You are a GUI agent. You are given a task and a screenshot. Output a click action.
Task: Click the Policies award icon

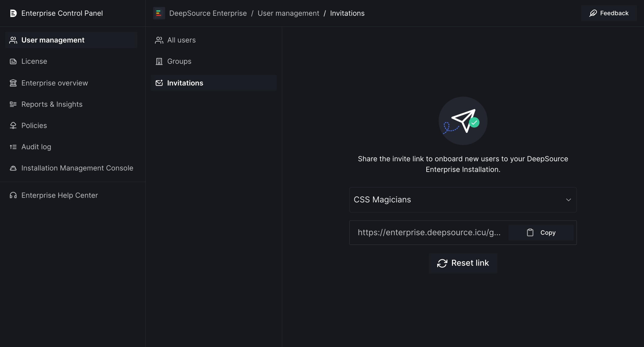click(x=13, y=125)
